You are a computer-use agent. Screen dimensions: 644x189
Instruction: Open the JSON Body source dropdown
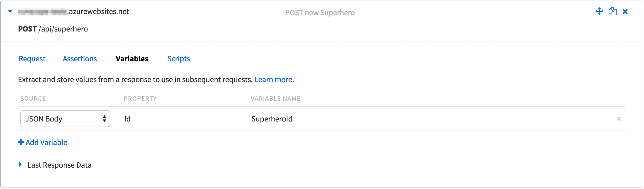[65, 119]
